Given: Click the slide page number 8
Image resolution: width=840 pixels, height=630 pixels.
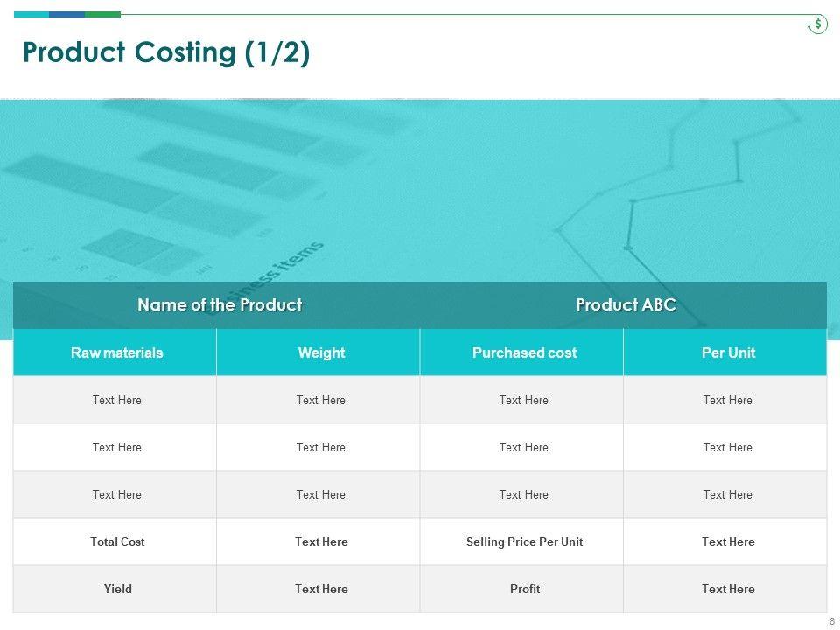Looking at the screenshot, I should click(831, 621).
